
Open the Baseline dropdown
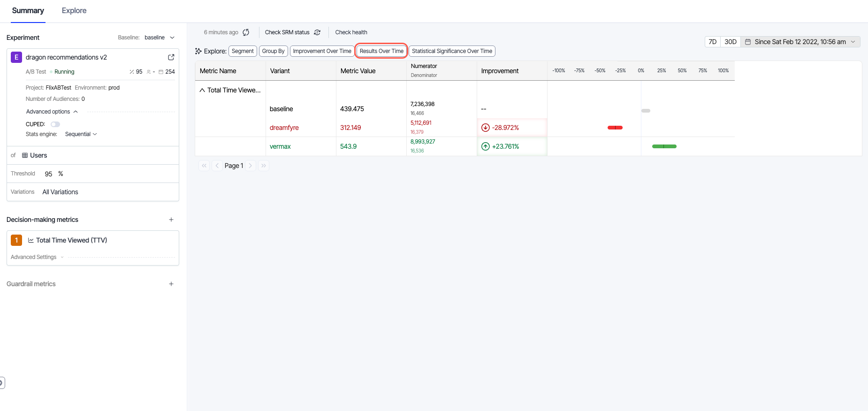(x=160, y=38)
